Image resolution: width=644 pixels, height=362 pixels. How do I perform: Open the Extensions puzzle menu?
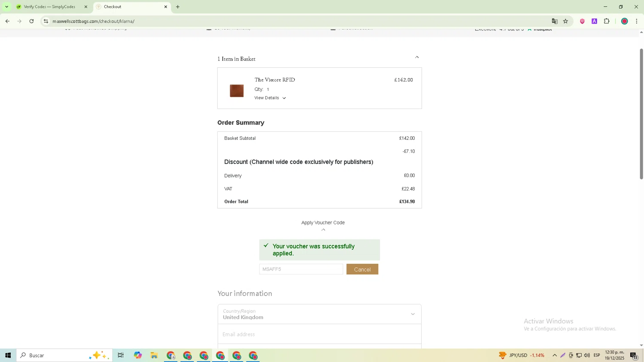(x=607, y=21)
